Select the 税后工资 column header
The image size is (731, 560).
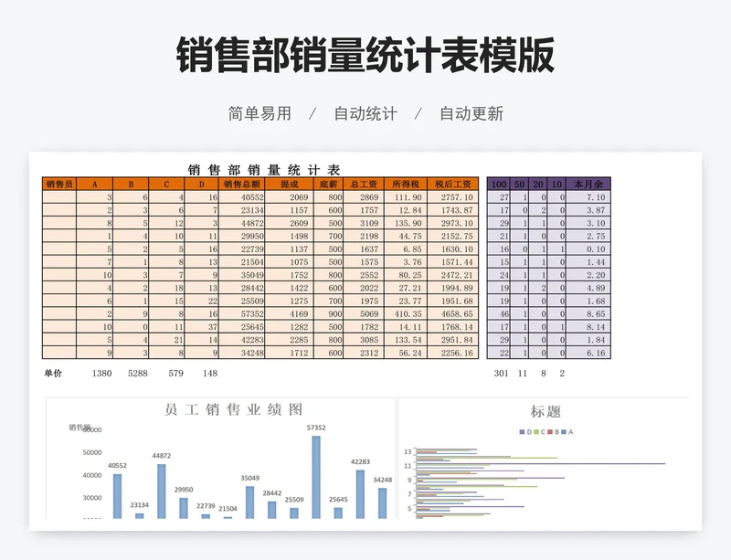(452, 185)
